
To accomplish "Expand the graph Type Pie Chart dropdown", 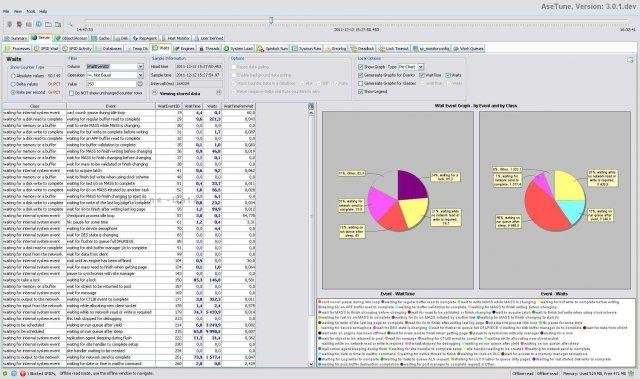I will pos(411,66).
